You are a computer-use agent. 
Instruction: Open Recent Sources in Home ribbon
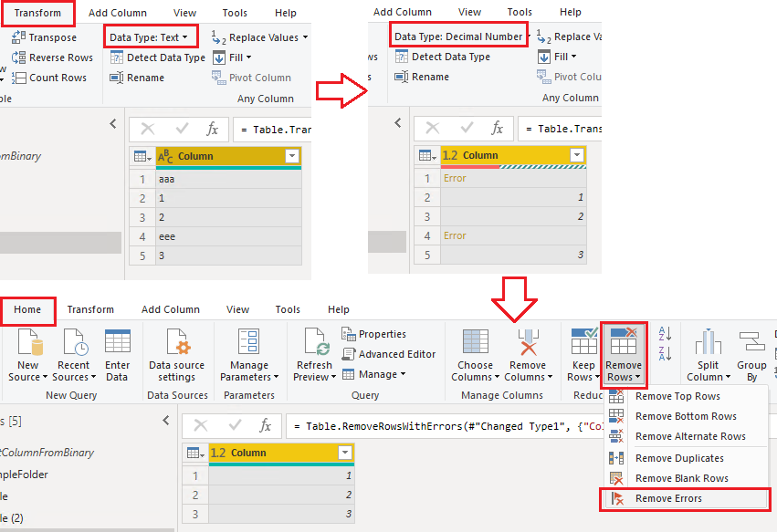pos(73,355)
